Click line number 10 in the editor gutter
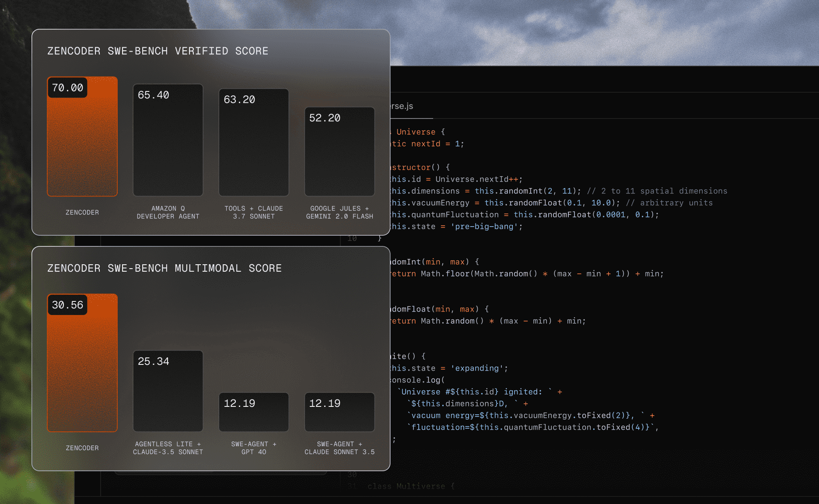819x504 pixels. click(352, 238)
